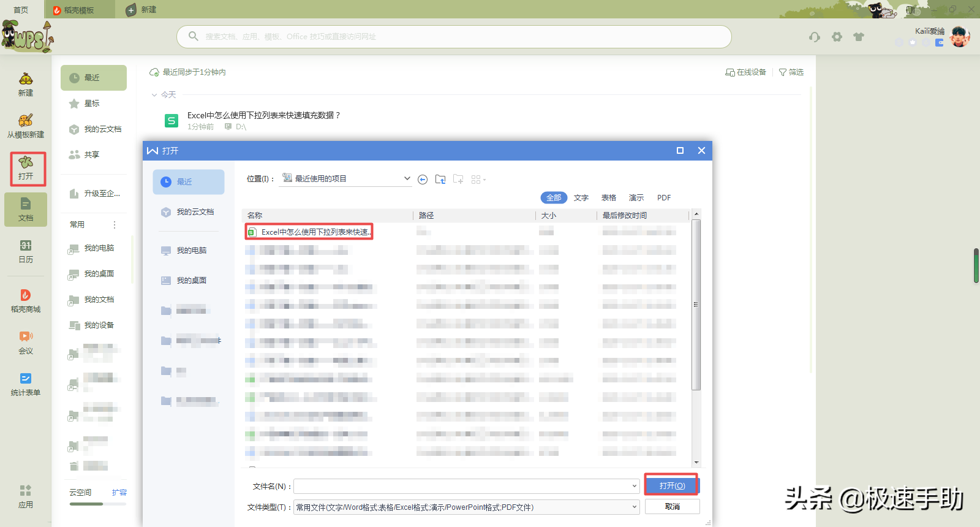
Task: Switch to the 首页 tab
Action: coord(21,10)
